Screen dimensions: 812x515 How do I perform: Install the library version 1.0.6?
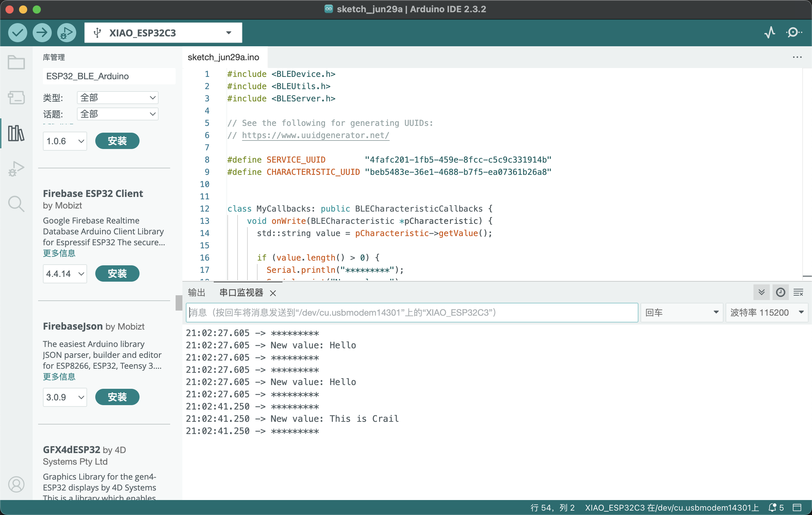click(117, 141)
